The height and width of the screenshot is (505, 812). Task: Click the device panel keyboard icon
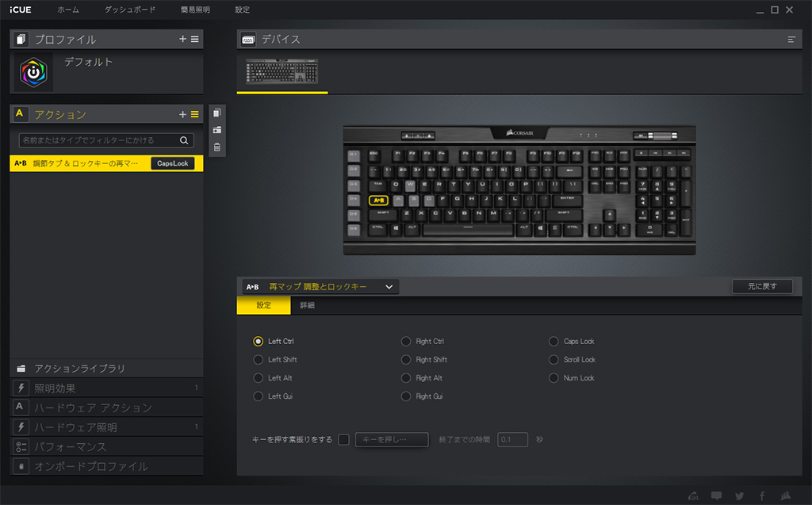click(248, 40)
